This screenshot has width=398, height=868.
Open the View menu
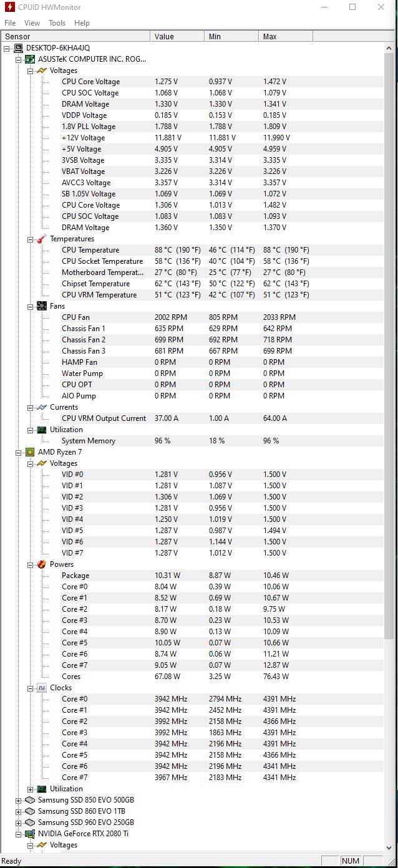pos(32,23)
